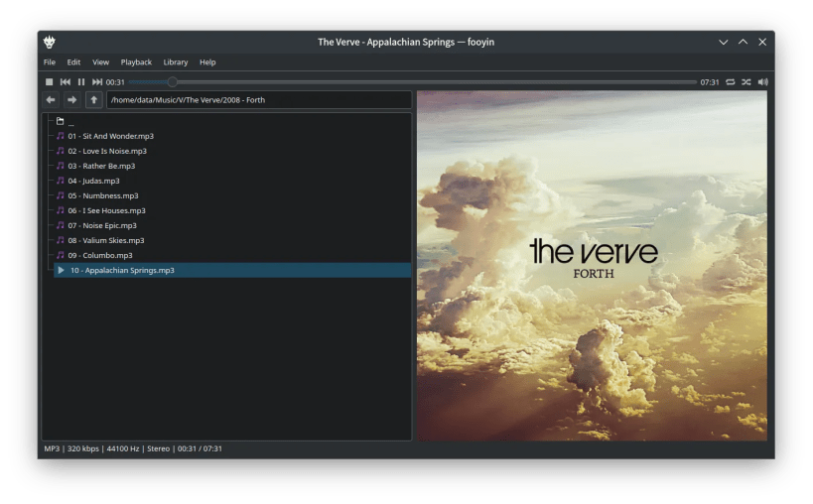Go back in directory browser
Image resolution: width=813 pixels, height=504 pixels.
coord(51,99)
